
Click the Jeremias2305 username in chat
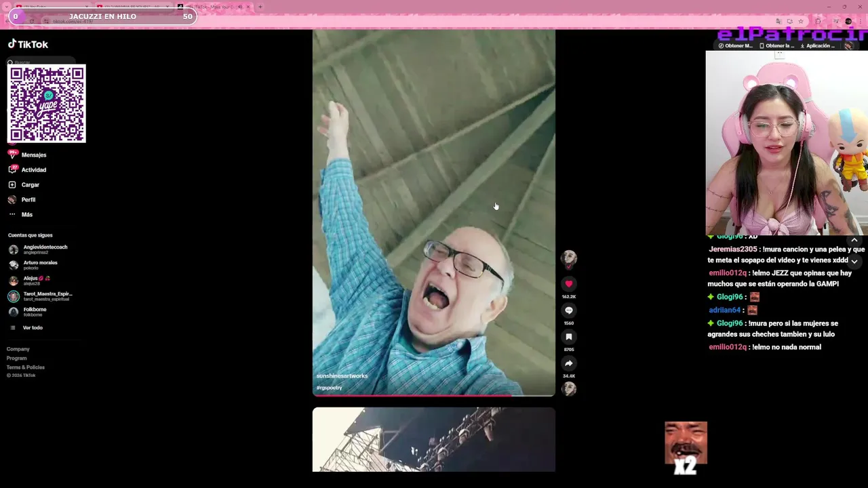click(732, 249)
